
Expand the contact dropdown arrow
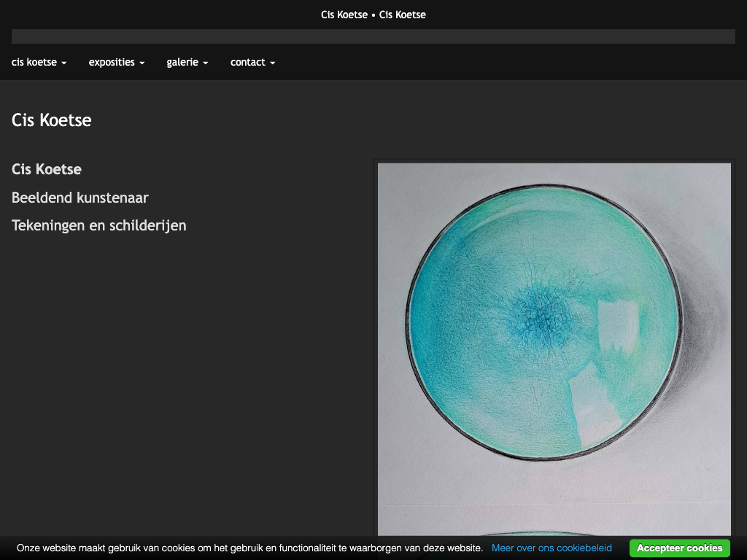coord(272,63)
